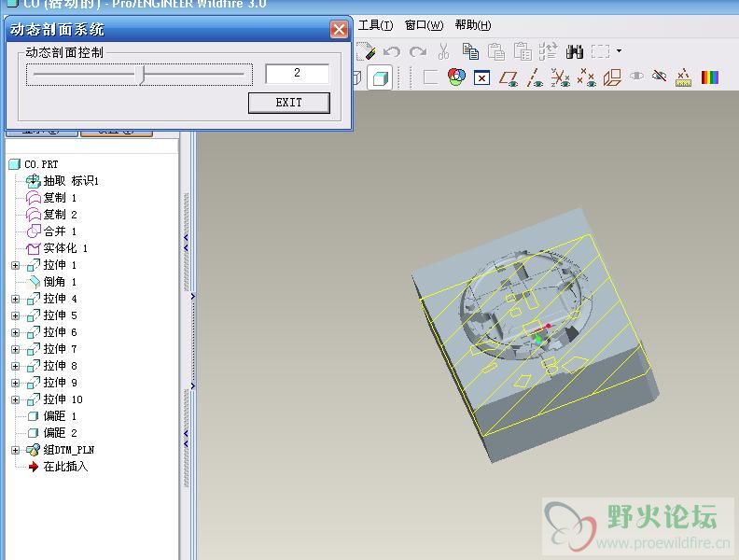This screenshot has width=739, height=560.
Task: Expand the 拉伸 10 node
Action: pos(15,399)
